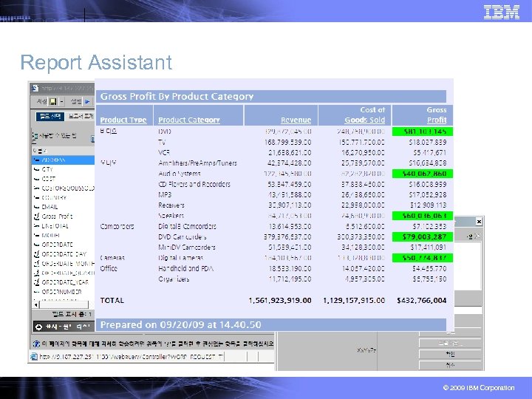
Task: Click the highlighted $60,036,063 gross profit cell
Action: (x=423, y=216)
